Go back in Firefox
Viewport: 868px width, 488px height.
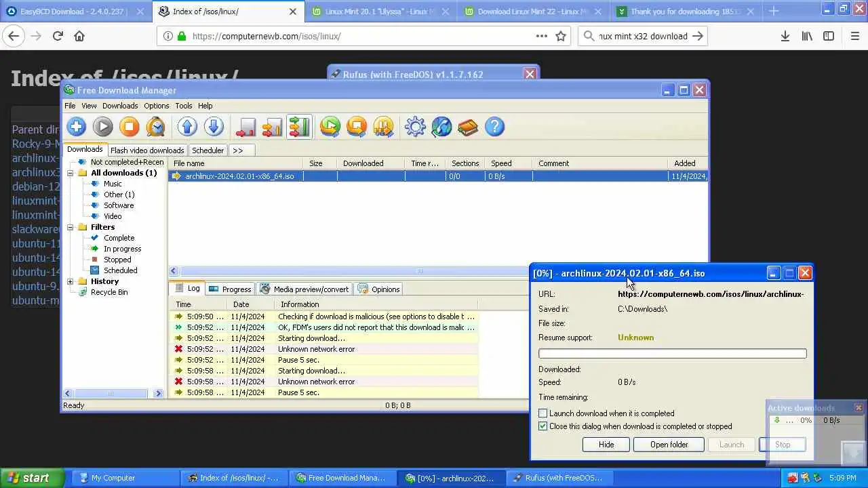pyautogui.click(x=14, y=36)
